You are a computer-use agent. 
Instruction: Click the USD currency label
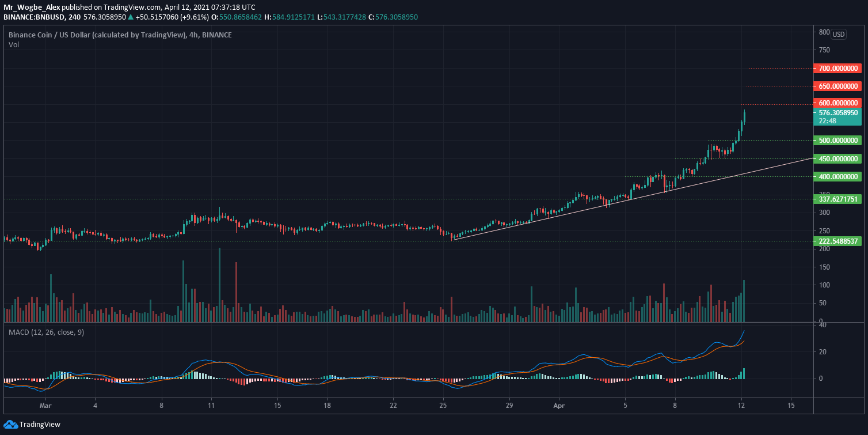click(x=839, y=35)
